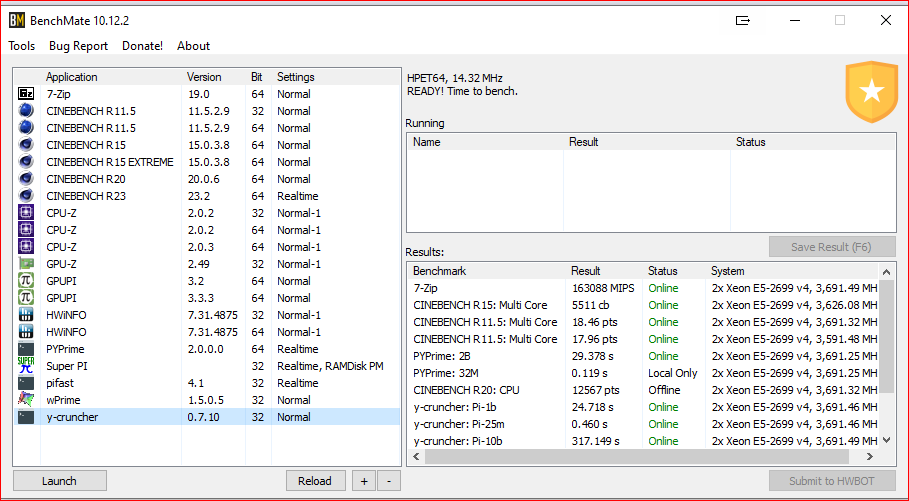909x501 pixels.
Task: Click the CINEBENCH R23 icon
Action: (x=26, y=196)
